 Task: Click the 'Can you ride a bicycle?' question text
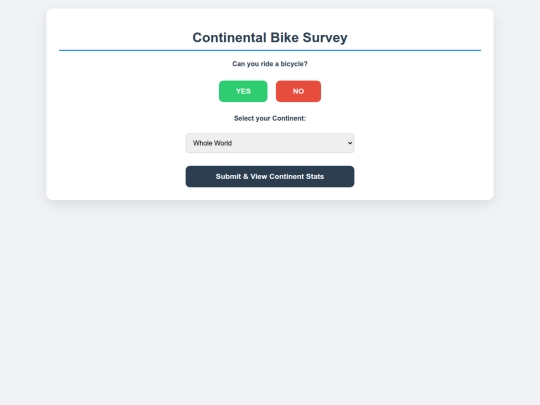(x=270, y=64)
